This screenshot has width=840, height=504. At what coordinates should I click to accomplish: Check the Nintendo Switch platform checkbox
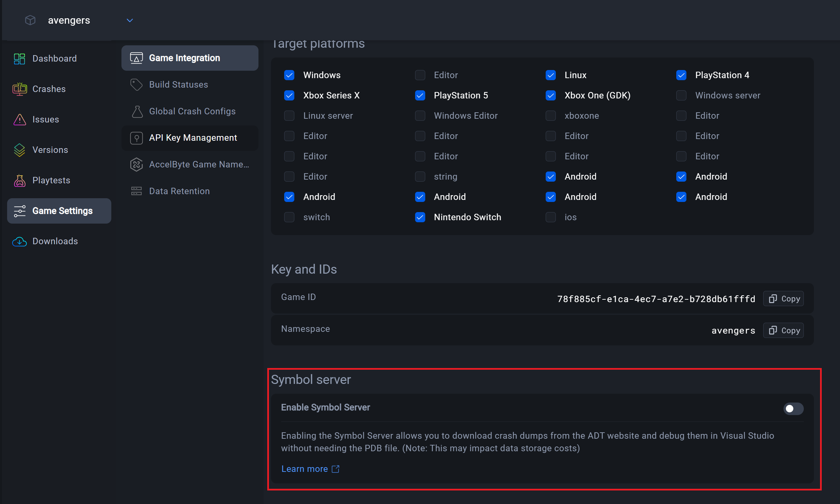pyautogui.click(x=420, y=216)
